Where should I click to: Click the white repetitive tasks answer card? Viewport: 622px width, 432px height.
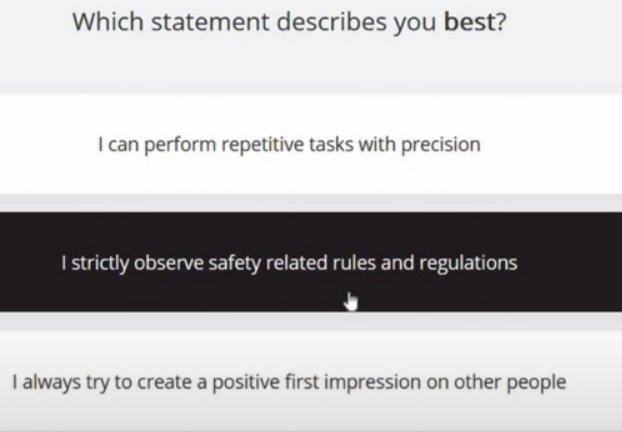(x=311, y=144)
